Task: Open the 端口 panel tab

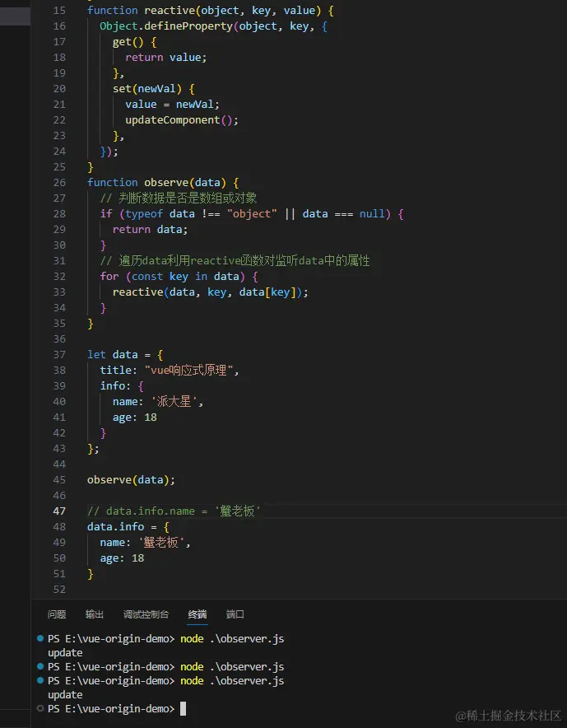Action: (x=235, y=614)
